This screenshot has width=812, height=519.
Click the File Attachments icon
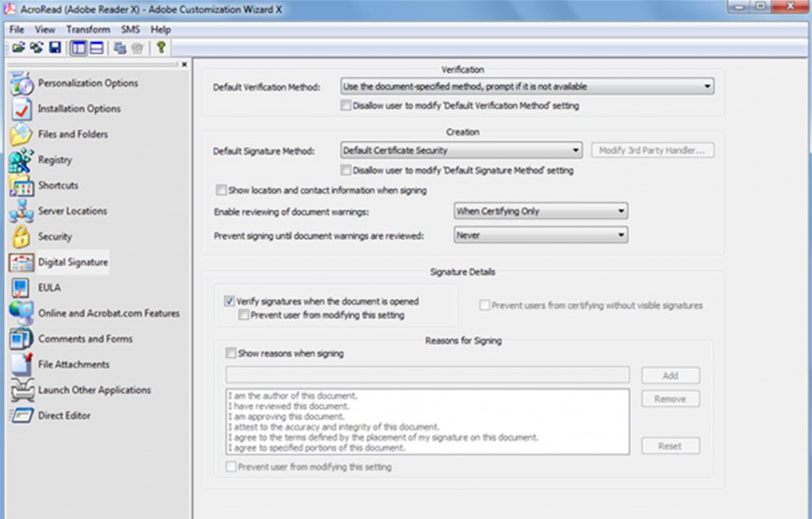coord(21,364)
